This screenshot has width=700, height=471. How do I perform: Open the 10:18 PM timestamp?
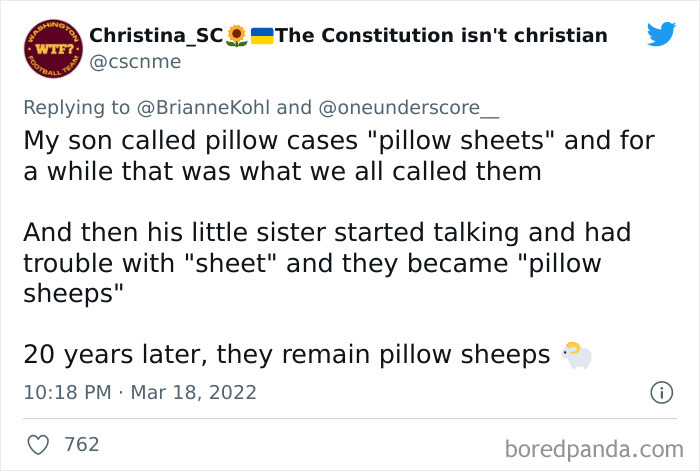tap(66, 393)
